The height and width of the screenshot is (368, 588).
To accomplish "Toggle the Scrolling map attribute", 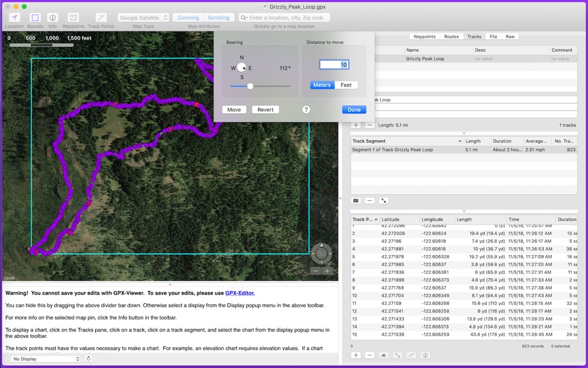I will tap(219, 18).
